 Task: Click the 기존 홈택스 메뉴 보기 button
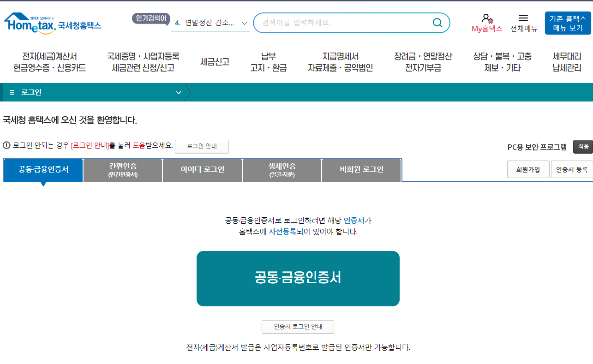coord(567,22)
